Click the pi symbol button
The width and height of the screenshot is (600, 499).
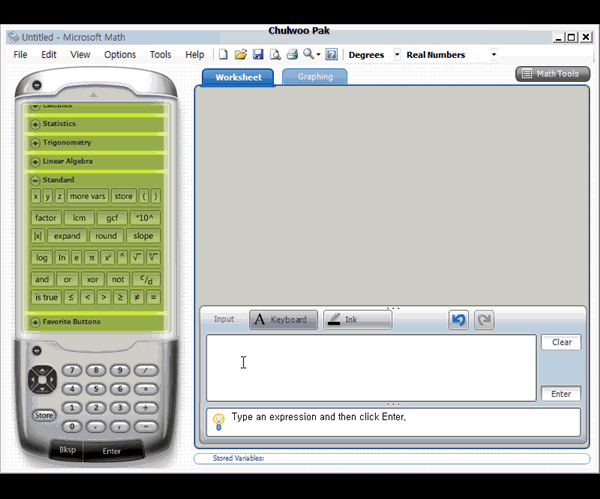91,258
